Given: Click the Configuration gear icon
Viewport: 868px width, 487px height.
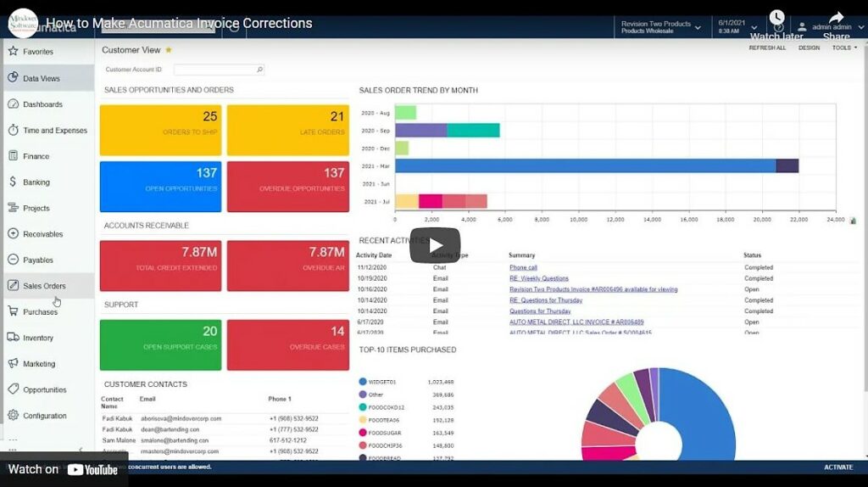Looking at the screenshot, I should (14, 415).
